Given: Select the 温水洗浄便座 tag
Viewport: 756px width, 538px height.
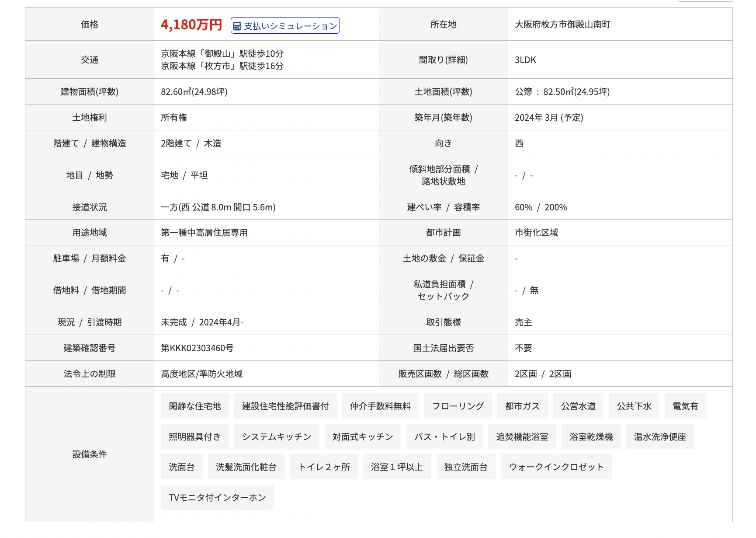Looking at the screenshot, I should click(660, 437).
